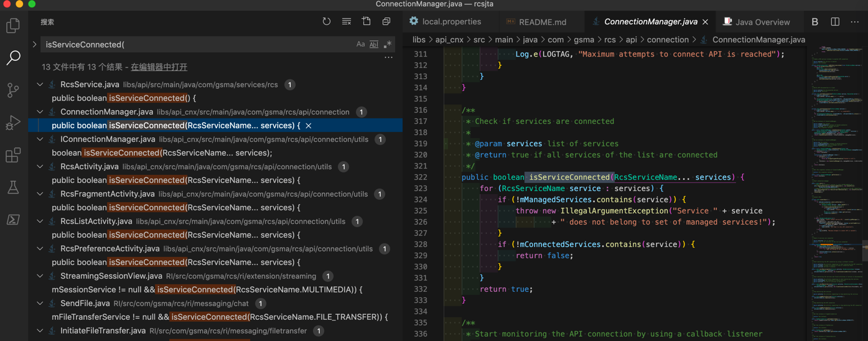
Task: Open match under RcsFragmentActivity.java file
Action: tap(176, 208)
